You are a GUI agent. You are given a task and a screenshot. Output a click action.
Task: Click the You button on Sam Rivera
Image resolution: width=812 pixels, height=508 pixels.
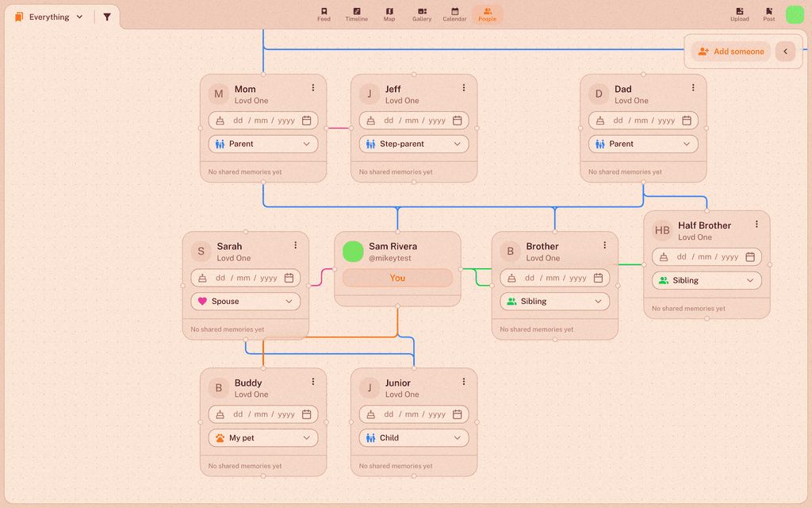pyautogui.click(x=398, y=278)
